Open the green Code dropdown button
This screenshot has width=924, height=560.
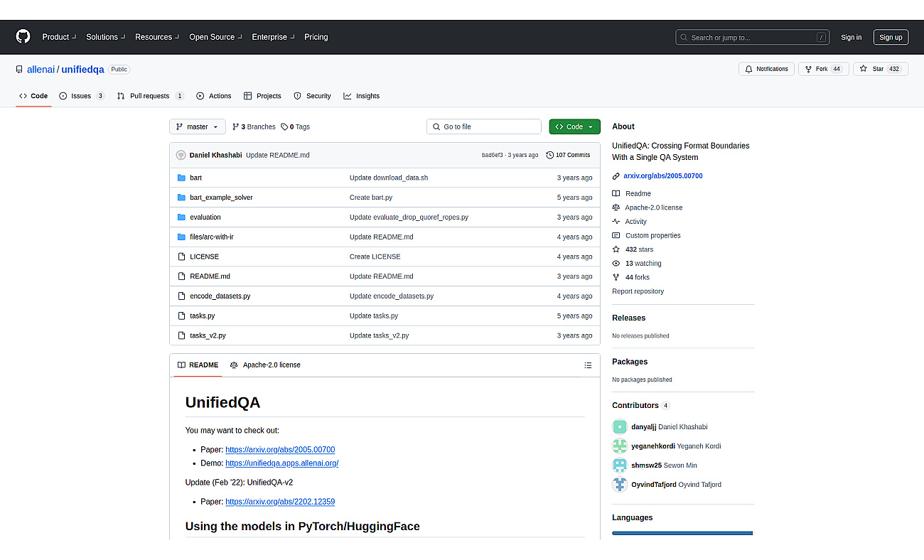[574, 126]
